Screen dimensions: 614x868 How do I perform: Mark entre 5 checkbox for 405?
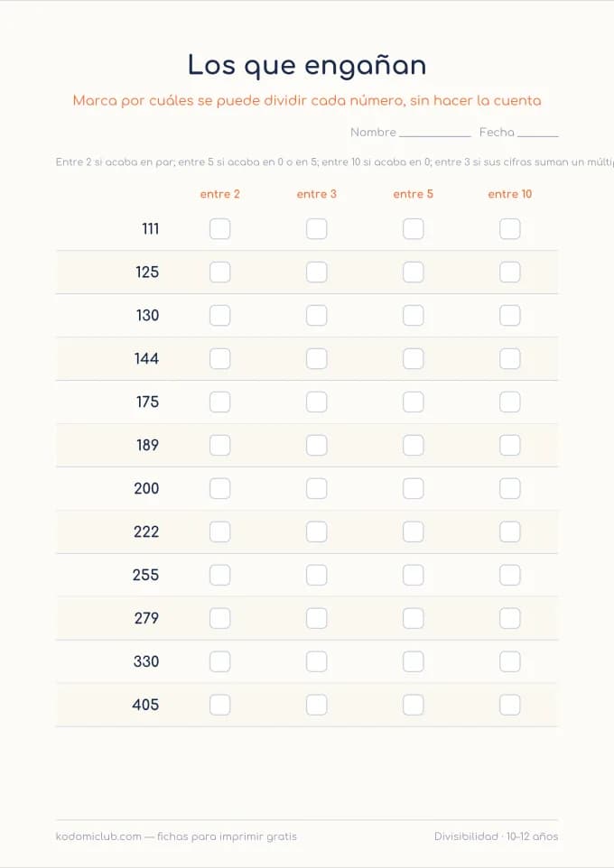pyautogui.click(x=414, y=705)
